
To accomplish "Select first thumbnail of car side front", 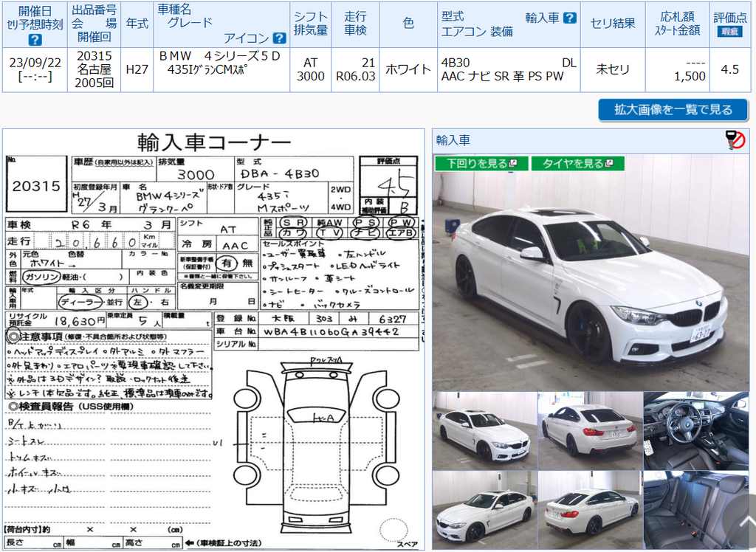I will [x=484, y=431].
